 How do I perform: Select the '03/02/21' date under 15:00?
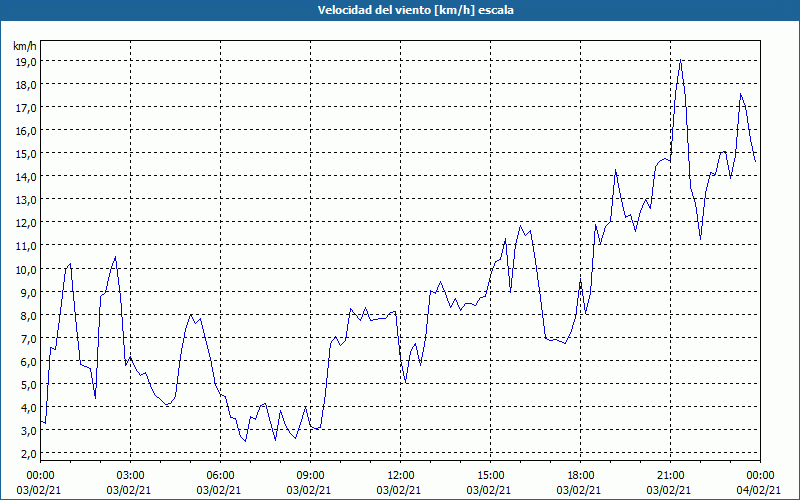[489, 490]
